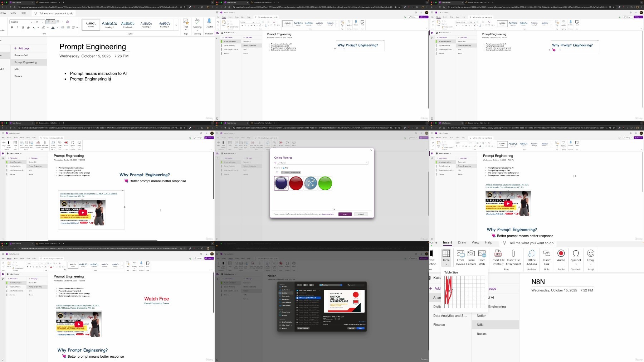Open bullet style dropdown arrow beside bullets button
This screenshot has width=644, height=362.
(x=53, y=22)
